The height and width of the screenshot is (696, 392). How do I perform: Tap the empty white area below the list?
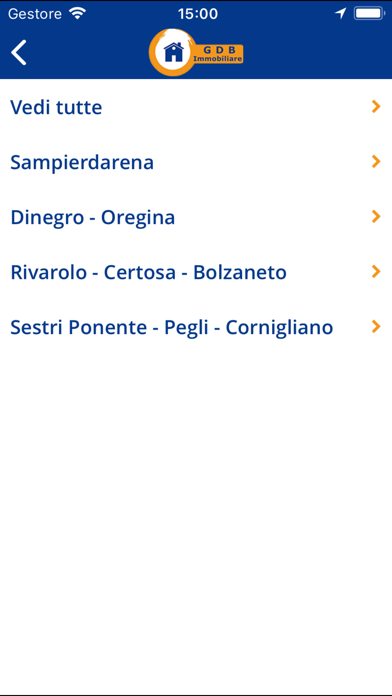[196, 524]
